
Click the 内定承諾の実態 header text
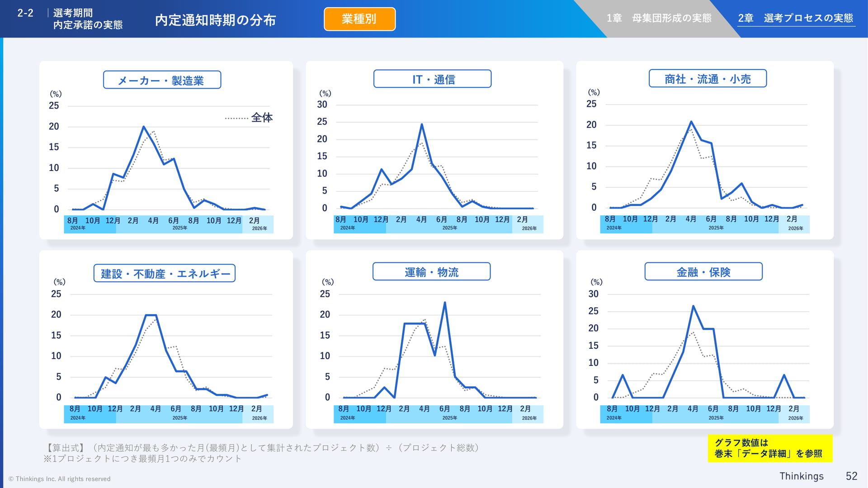click(x=88, y=25)
